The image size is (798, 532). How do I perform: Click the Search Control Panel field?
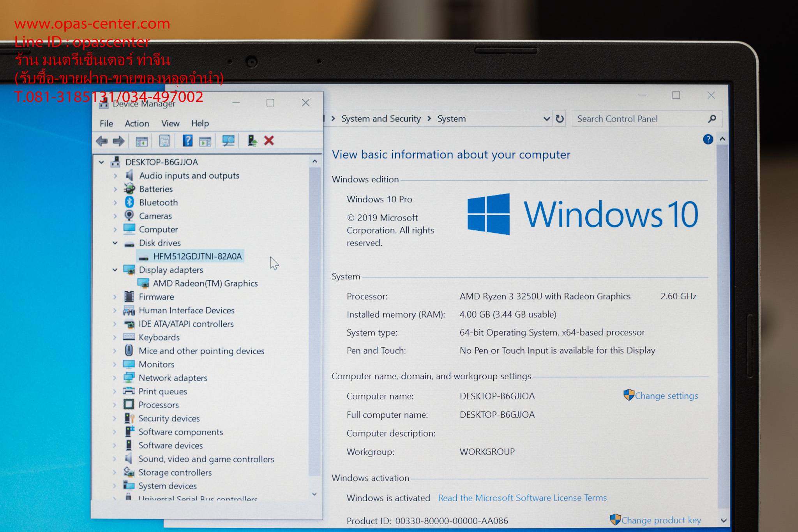tap(639, 119)
